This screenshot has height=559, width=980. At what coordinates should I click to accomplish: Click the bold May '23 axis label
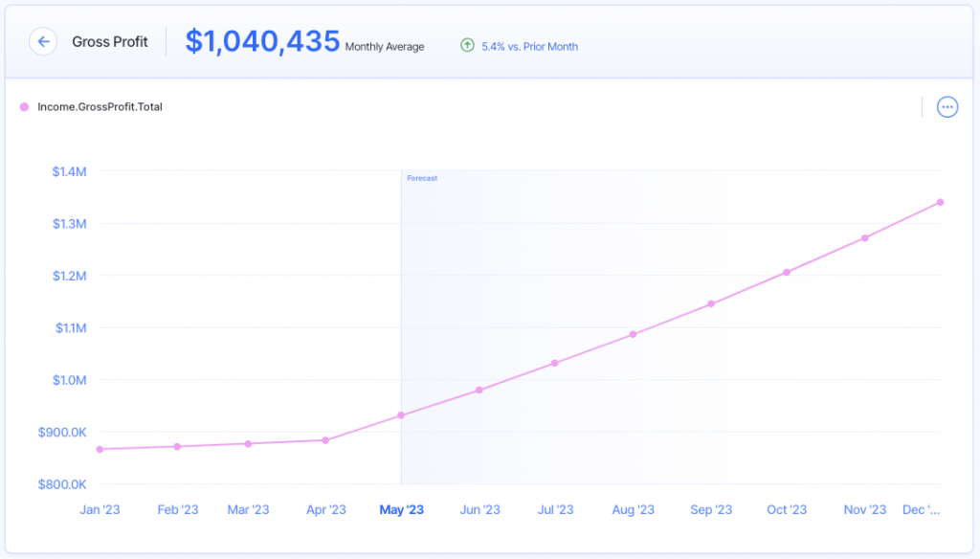pos(402,510)
